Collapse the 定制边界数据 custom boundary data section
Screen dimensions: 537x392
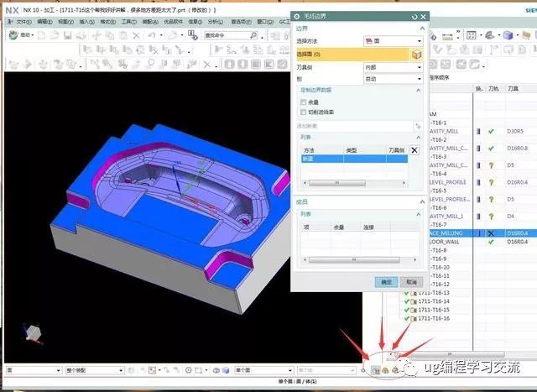point(419,90)
